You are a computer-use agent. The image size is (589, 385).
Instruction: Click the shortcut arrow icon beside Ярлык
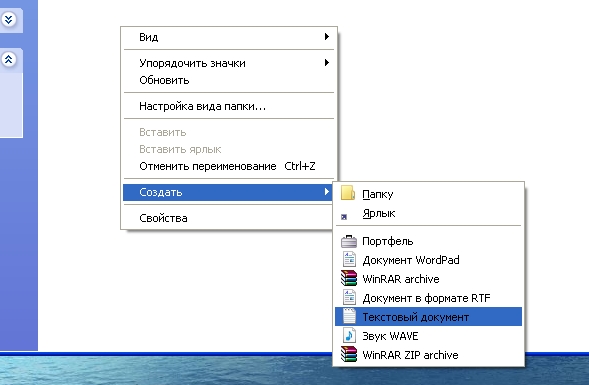point(344,217)
